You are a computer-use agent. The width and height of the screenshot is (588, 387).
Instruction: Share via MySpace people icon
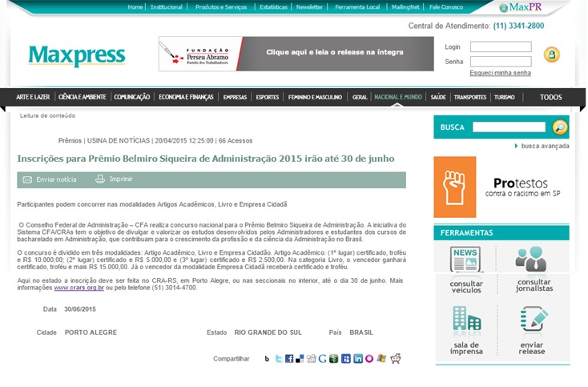(x=312, y=359)
